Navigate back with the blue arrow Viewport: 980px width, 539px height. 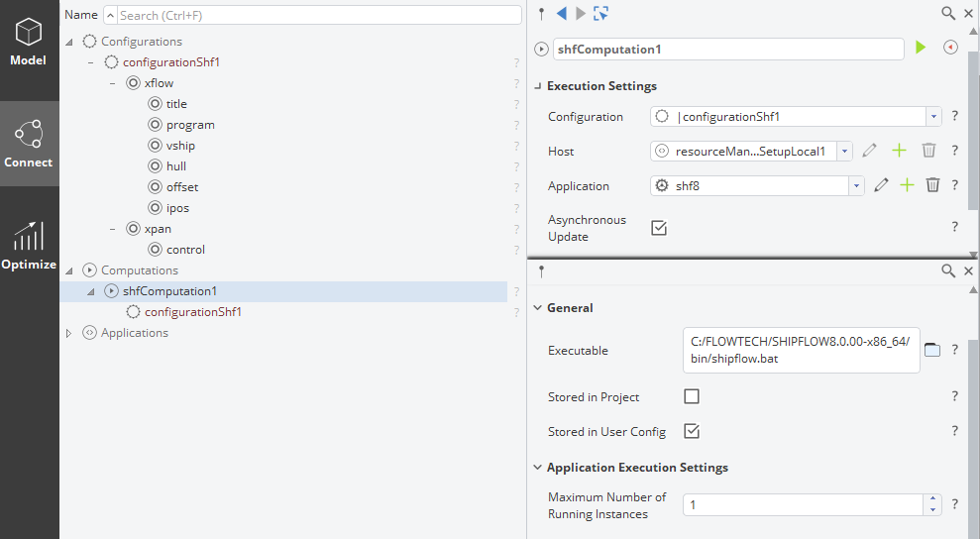[561, 13]
